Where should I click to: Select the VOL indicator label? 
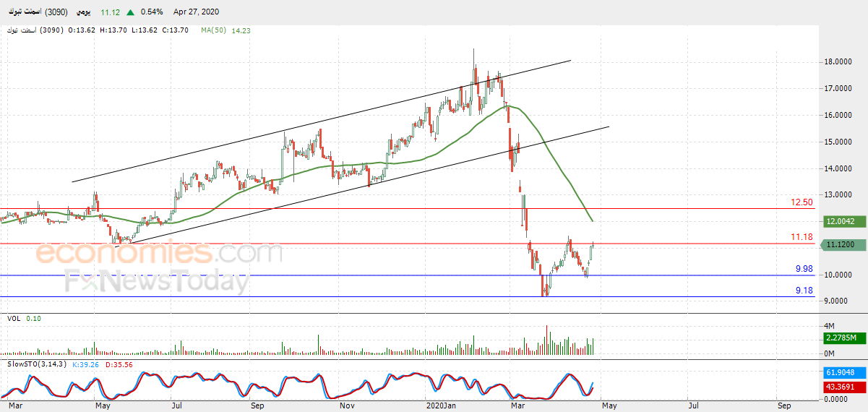14,318
